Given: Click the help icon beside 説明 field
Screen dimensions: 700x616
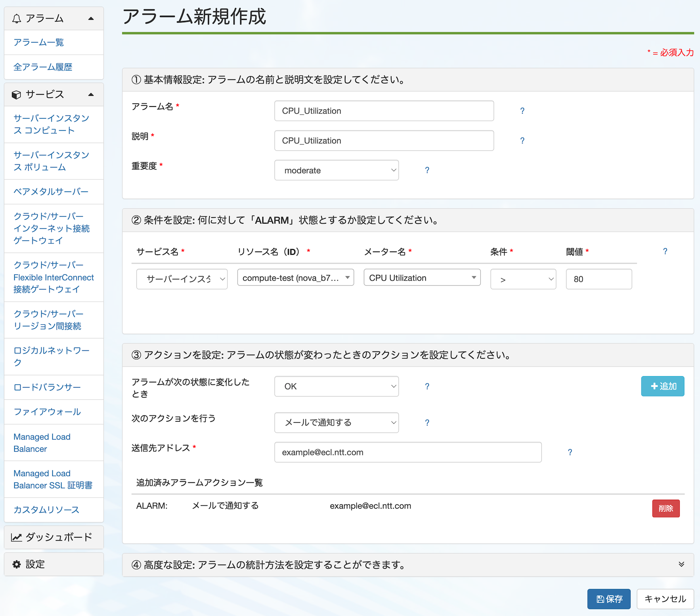Looking at the screenshot, I should pyautogui.click(x=522, y=141).
